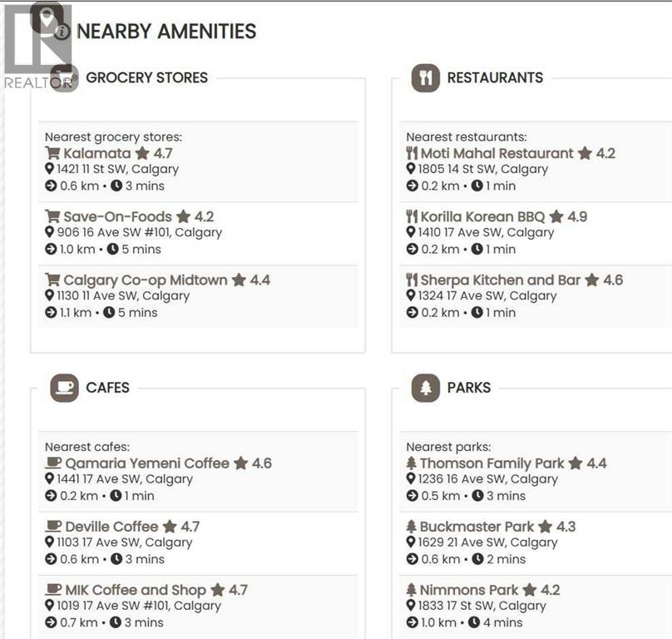Viewport: 672px width, 639px height.
Task: Click the Grocery Stores cart icon
Action: [64, 78]
